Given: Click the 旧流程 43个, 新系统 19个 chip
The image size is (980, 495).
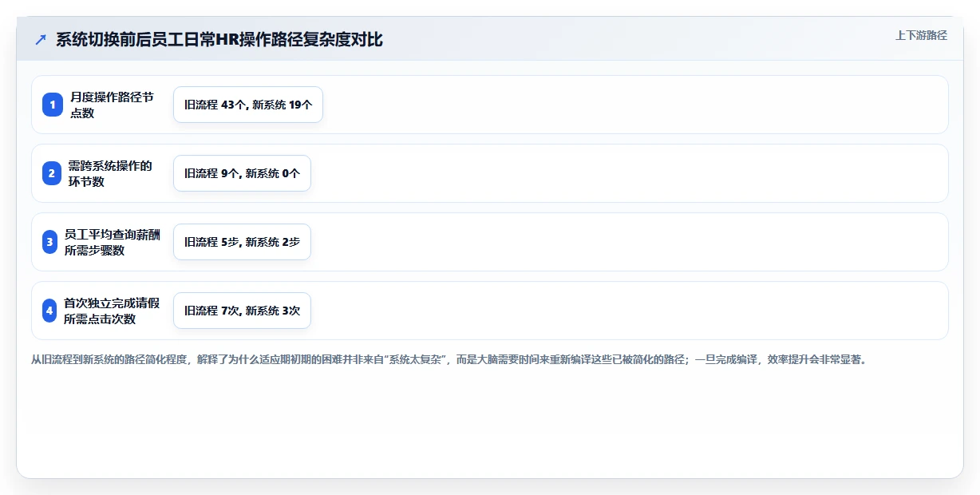Looking at the screenshot, I should pyautogui.click(x=248, y=105).
